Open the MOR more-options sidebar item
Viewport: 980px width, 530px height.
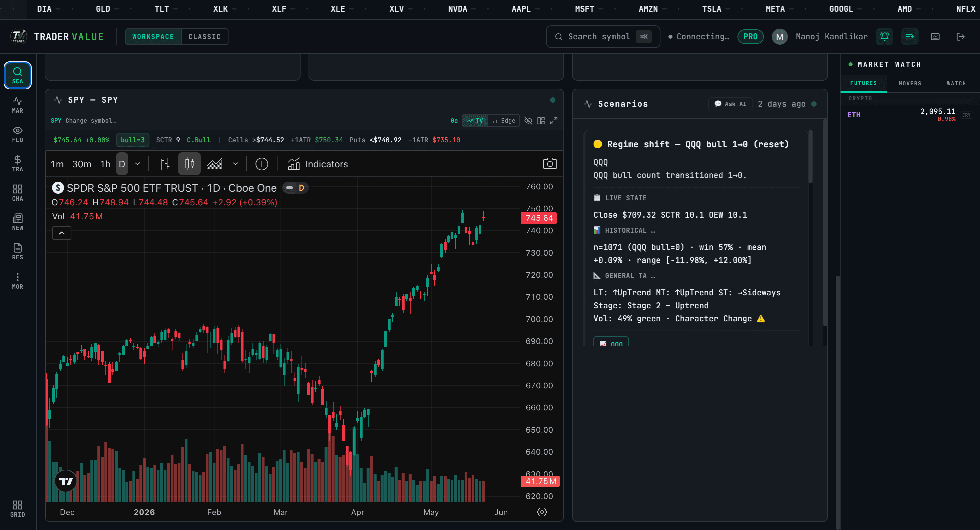click(17, 281)
